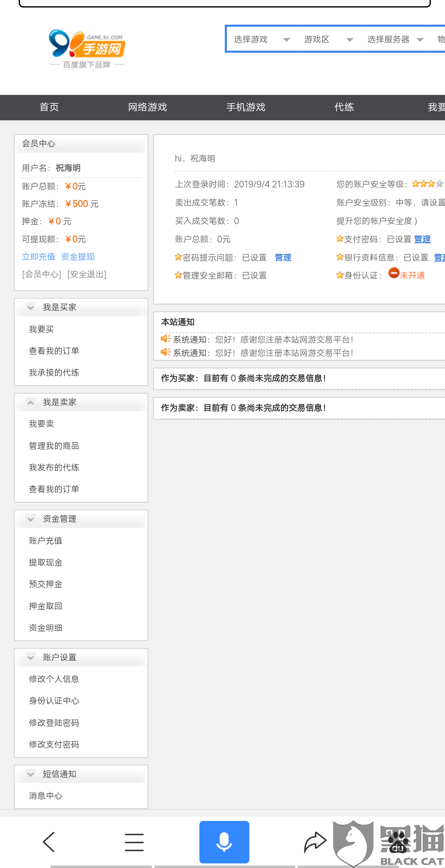This screenshot has height=868, width=445.
Task: Open the 选择游戏 dropdown
Action: coord(262,39)
